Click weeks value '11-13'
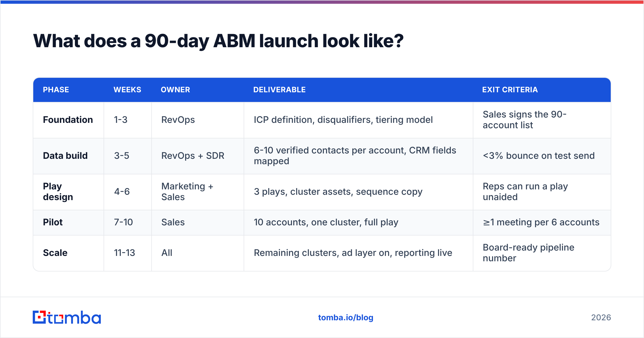 point(125,253)
